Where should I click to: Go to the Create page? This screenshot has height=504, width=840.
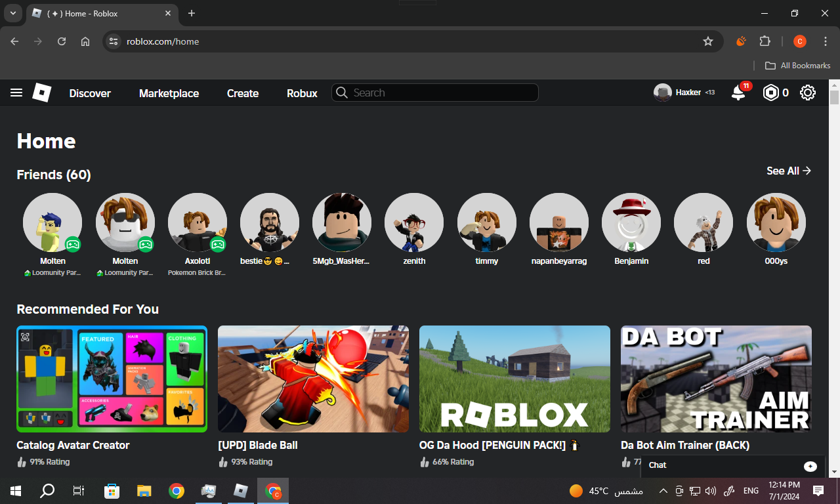coord(243,93)
